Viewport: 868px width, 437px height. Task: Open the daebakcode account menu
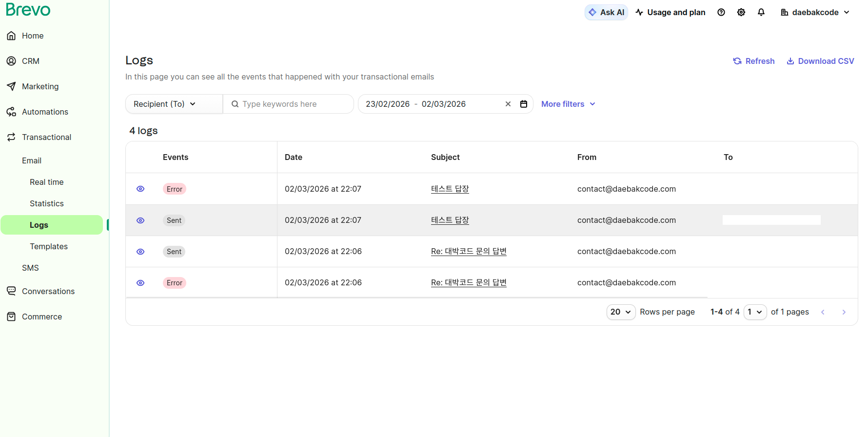click(x=815, y=12)
